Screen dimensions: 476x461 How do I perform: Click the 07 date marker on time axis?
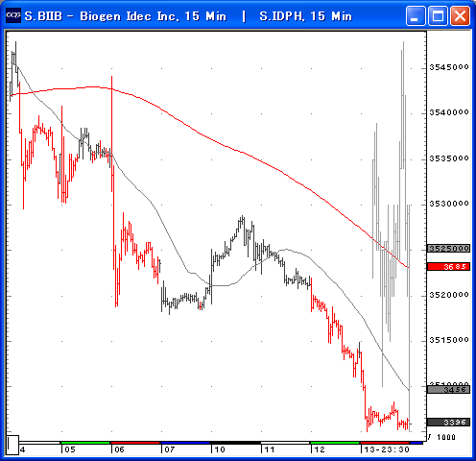[x=170, y=449]
